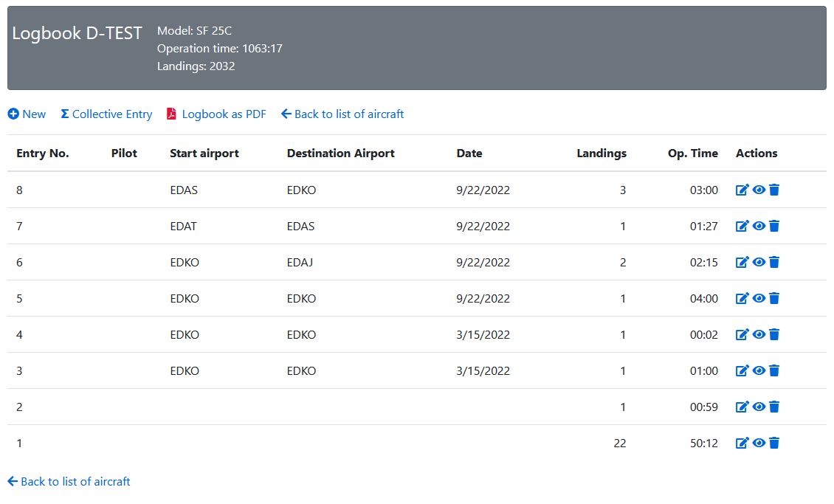Delete logbook entry 3

[774, 371]
